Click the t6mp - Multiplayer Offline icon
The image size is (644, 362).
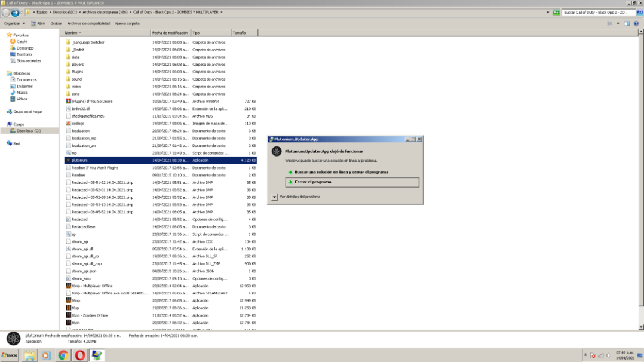[x=68, y=286]
